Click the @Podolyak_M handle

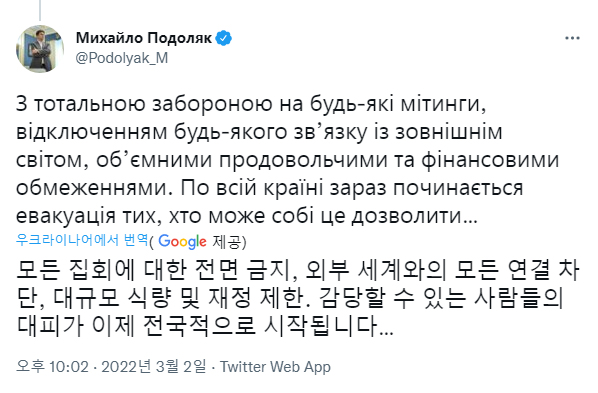tap(122, 58)
